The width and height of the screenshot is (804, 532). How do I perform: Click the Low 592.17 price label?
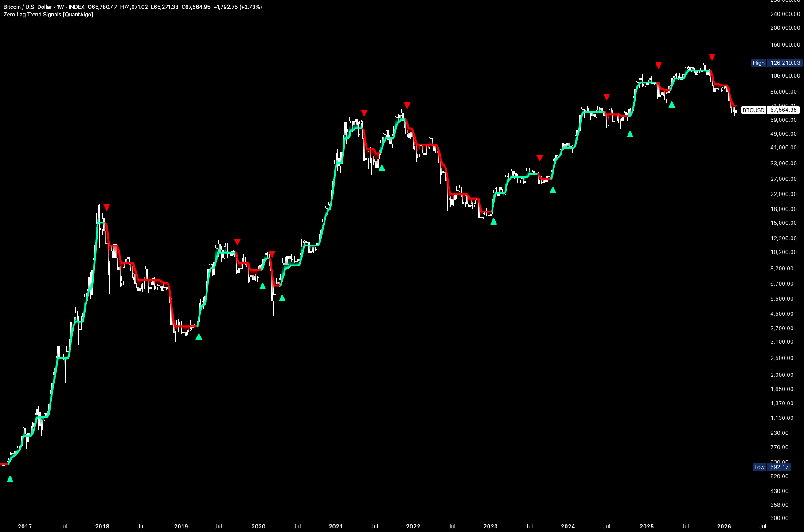coord(772,467)
